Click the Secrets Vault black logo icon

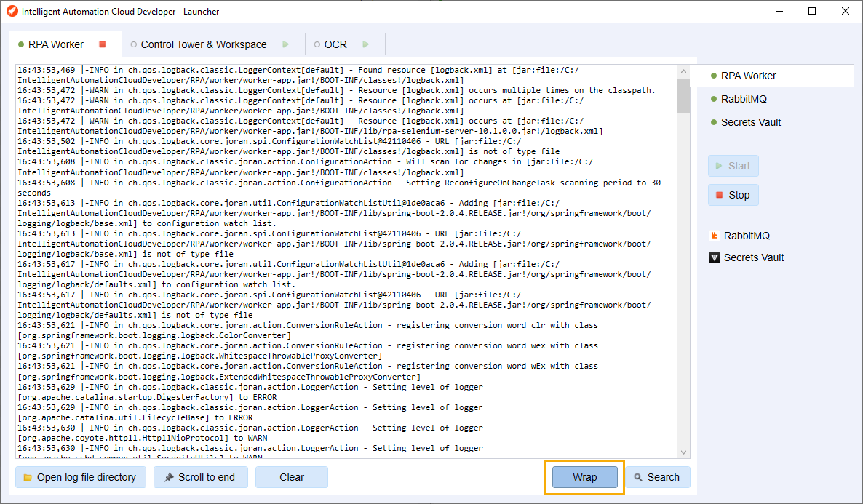715,257
